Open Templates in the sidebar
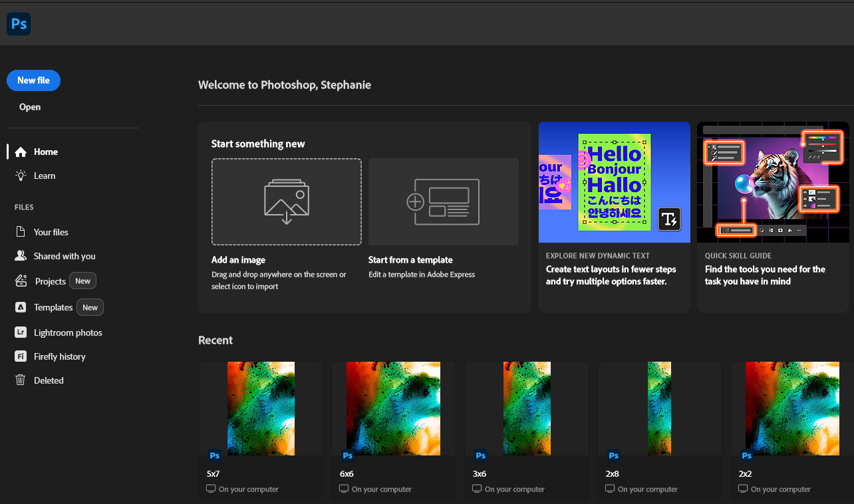The width and height of the screenshot is (854, 504). tap(53, 307)
